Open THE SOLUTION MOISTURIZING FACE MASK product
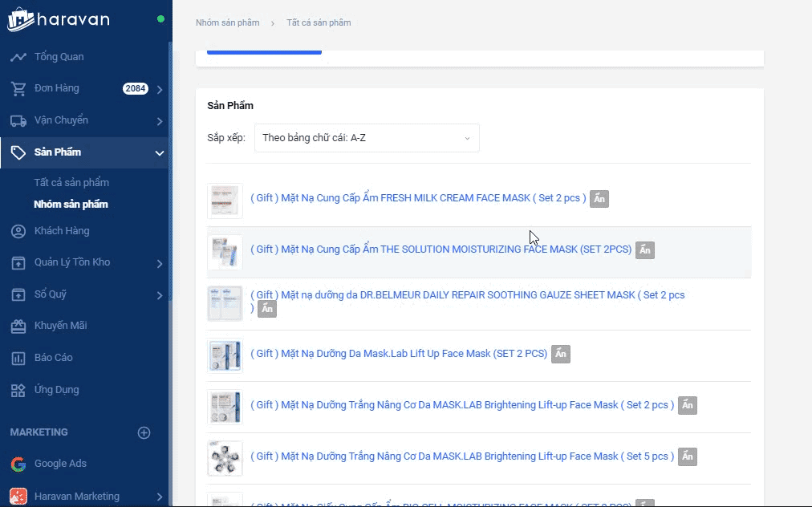 tap(441, 249)
